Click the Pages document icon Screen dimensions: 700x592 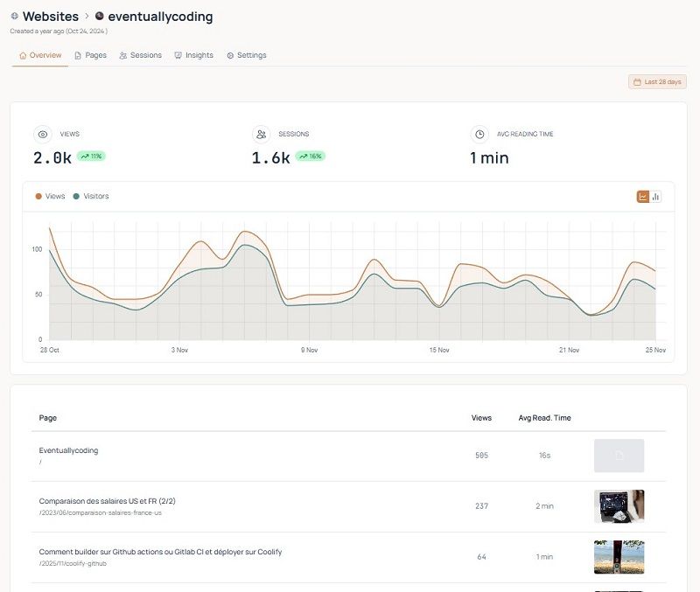(78, 54)
